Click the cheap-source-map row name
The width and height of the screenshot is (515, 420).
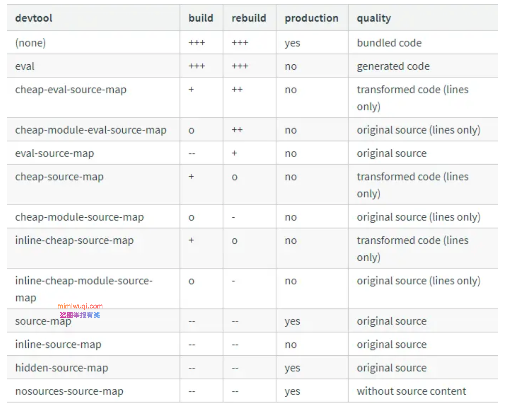pos(59,177)
